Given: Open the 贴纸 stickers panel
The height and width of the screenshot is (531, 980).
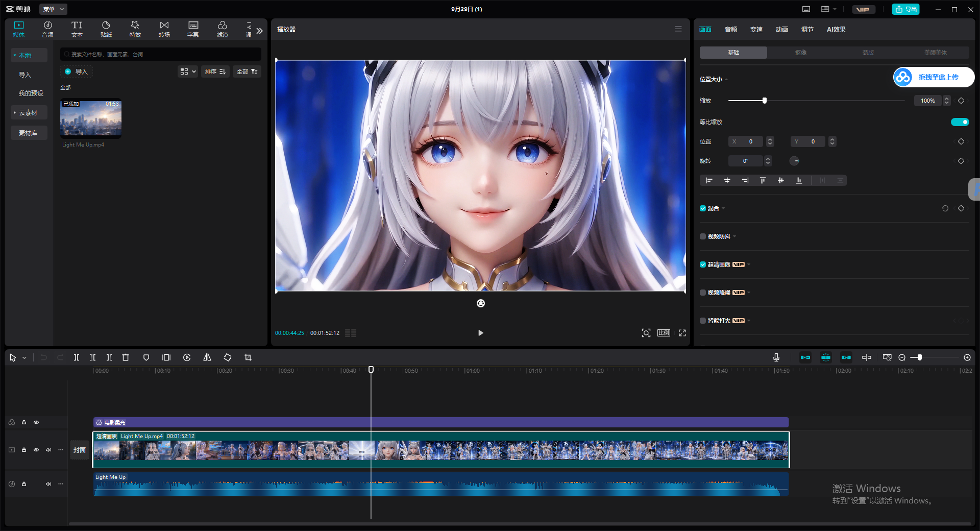Looking at the screenshot, I should pyautogui.click(x=106, y=29).
